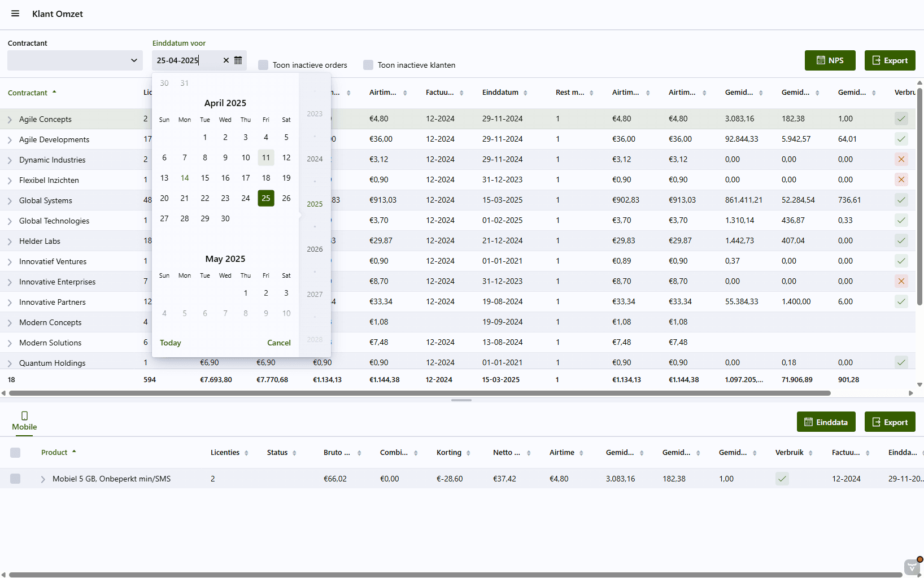Enable Toon inactieve orders checkbox

(263, 65)
